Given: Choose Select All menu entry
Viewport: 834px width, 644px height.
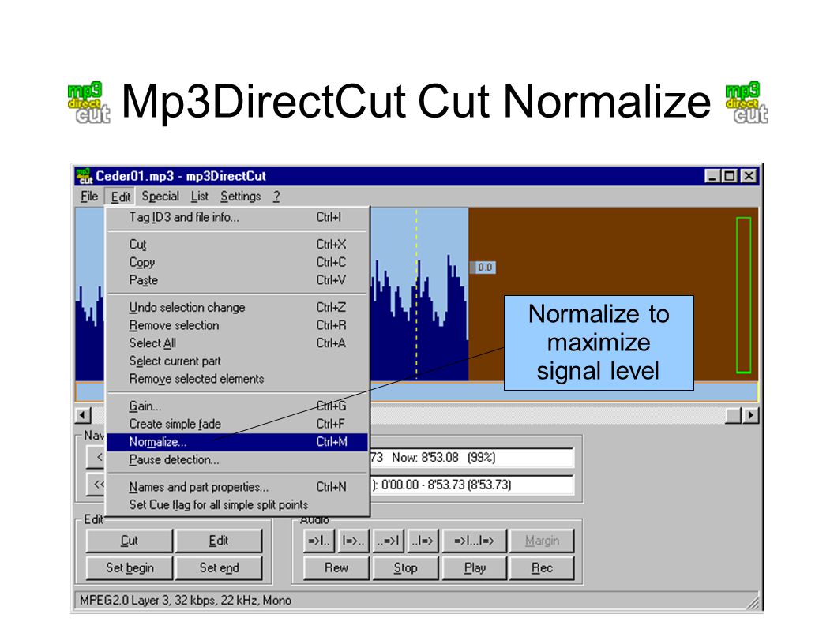Looking at the screenshot, I should [x=237, y=343].
